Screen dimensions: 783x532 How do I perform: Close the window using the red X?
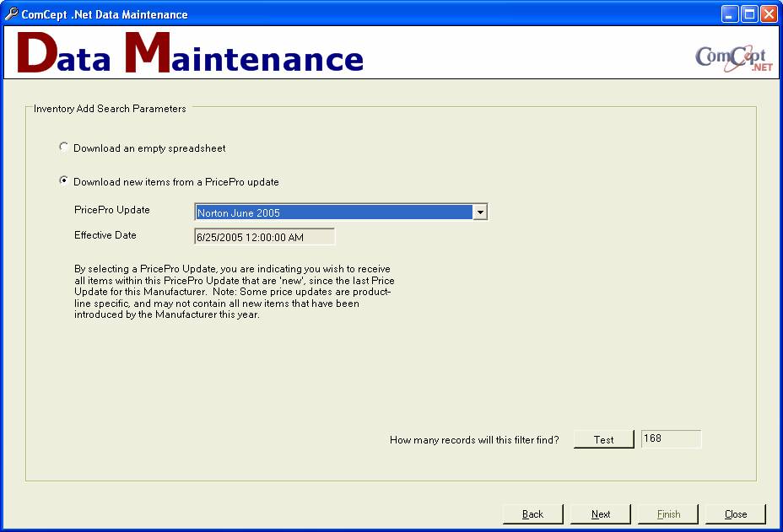click(x=769, y=14)
